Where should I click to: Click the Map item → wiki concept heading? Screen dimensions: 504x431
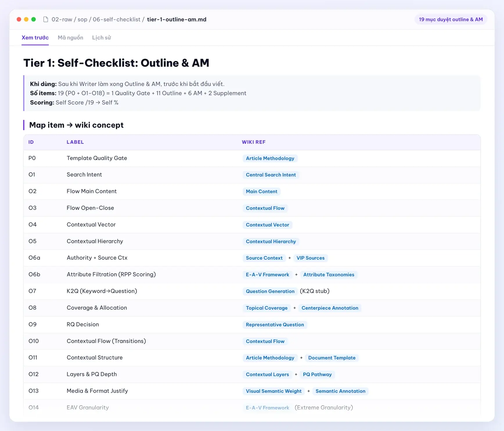pos(76,125)
